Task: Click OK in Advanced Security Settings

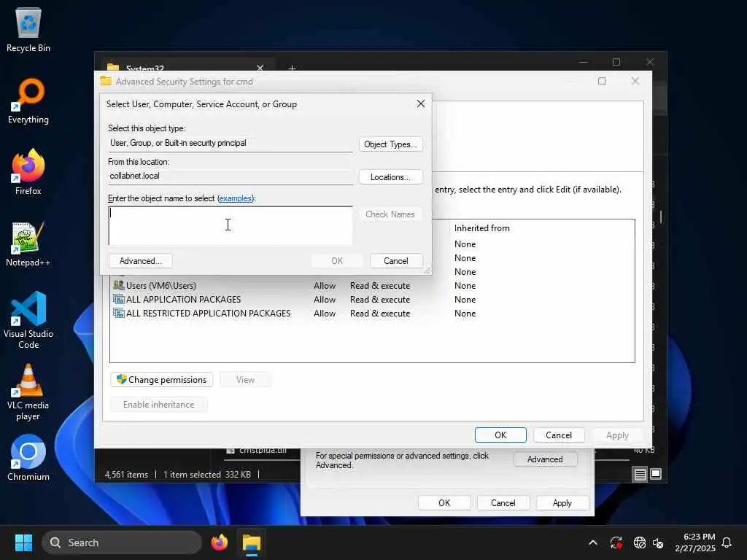Action: pos(500,435)
